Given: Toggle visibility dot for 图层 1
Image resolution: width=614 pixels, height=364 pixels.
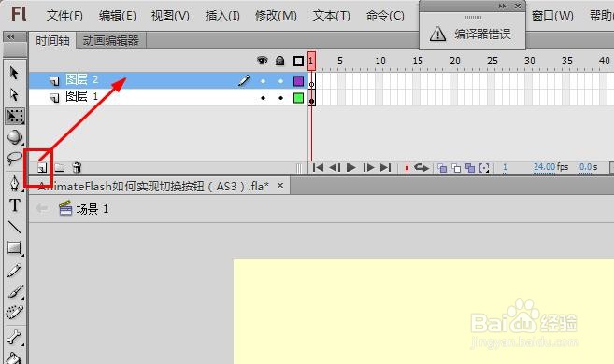Looking at the screenshot, I should click(263, 98).
